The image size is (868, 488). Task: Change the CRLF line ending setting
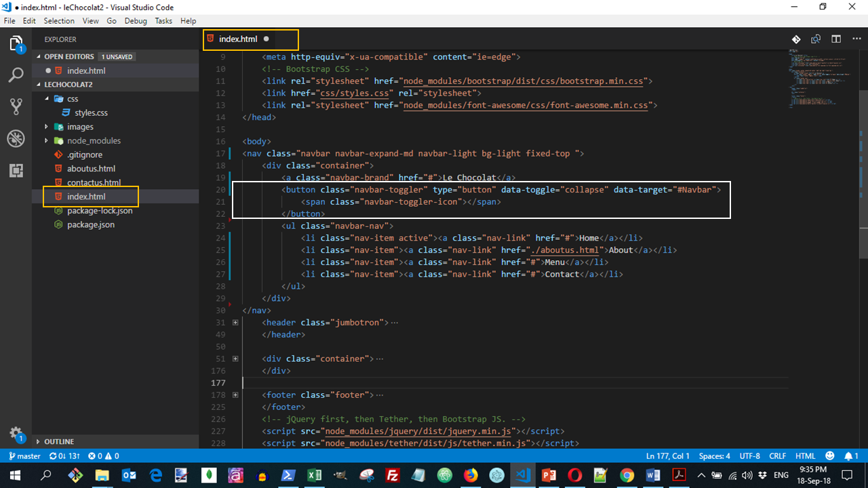point(778,456)
